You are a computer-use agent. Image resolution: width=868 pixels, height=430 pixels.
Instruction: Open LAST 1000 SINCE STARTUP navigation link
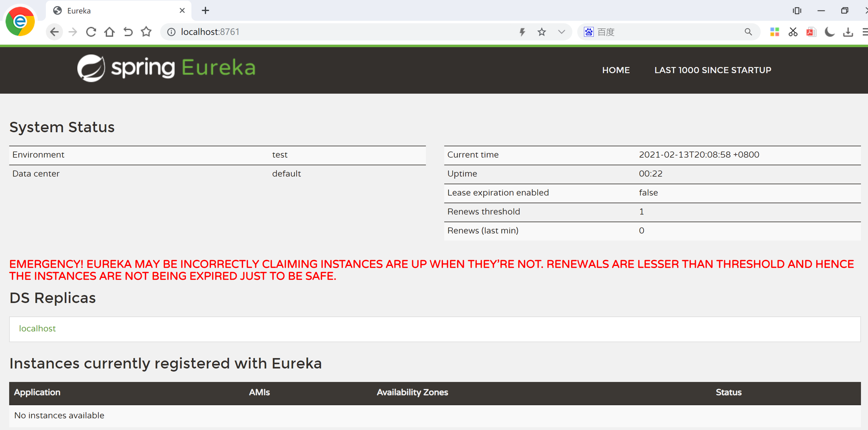[712, 70]
